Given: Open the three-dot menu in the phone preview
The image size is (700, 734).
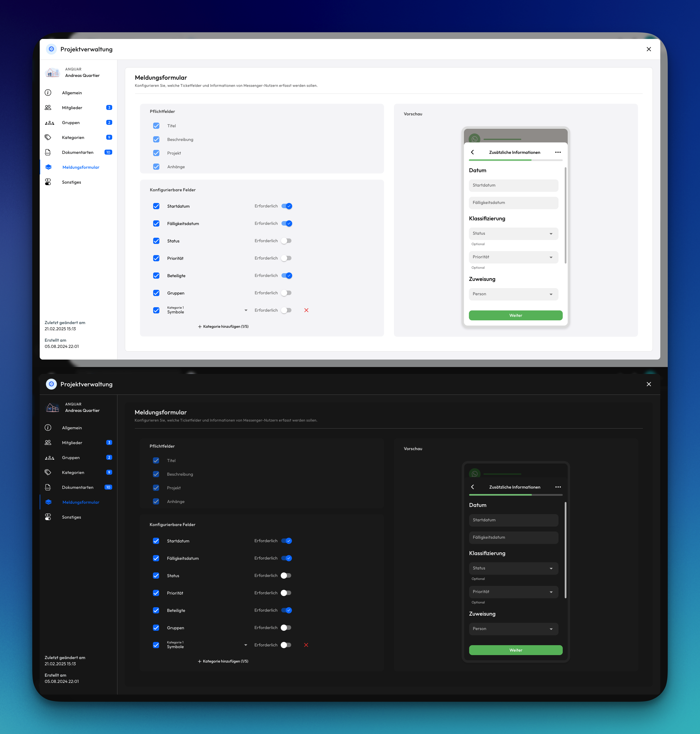Looking at the screenshot, I should (x=558, y=152).
